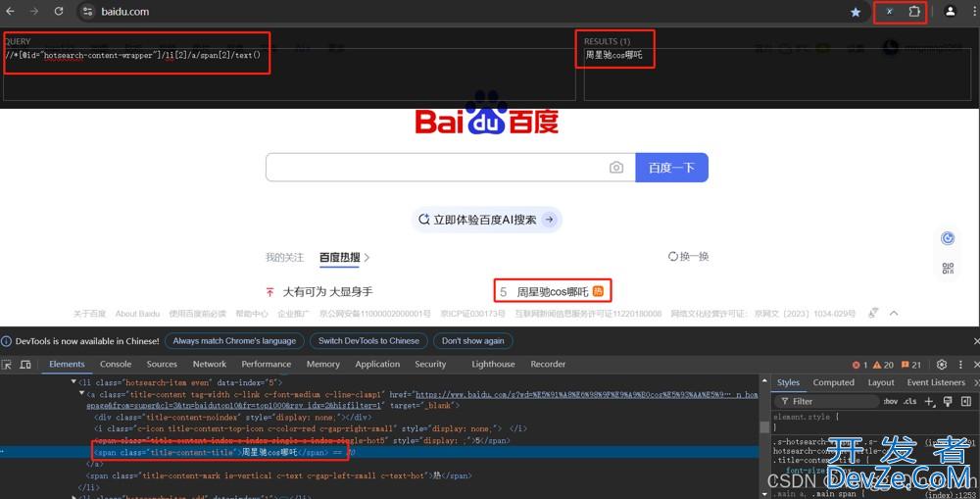
Task: Switch to DevTools Lighthouse tab
Action: pyautogui.click(x=493, y=364)
